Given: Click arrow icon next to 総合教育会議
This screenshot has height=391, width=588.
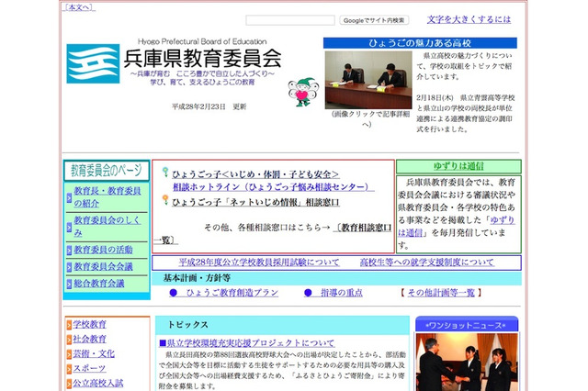Looking at the screenshot, I should pos(69,284).
